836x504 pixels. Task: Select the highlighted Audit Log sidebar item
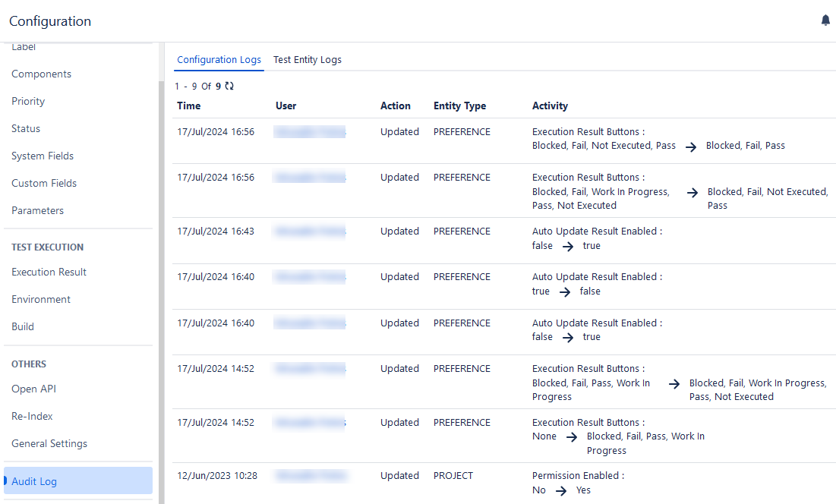pyautogui.click(x=33, y=481)
